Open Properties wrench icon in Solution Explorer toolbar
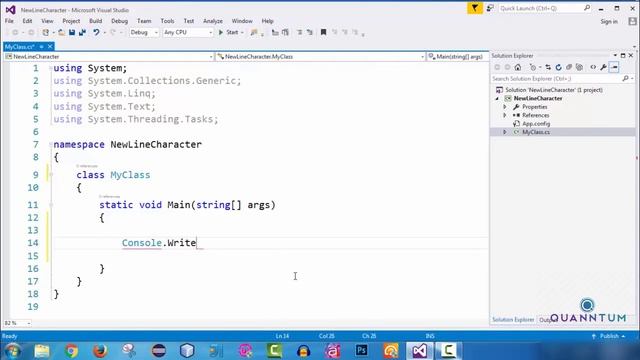640x360 pixels. point(603,67)
